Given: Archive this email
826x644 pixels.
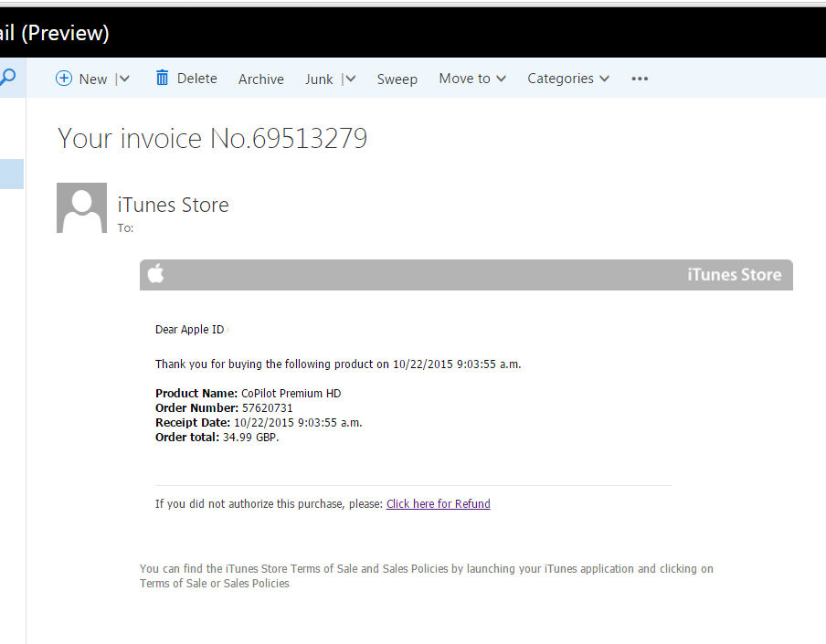Looking at the screenshot, I should coord(260,79).
